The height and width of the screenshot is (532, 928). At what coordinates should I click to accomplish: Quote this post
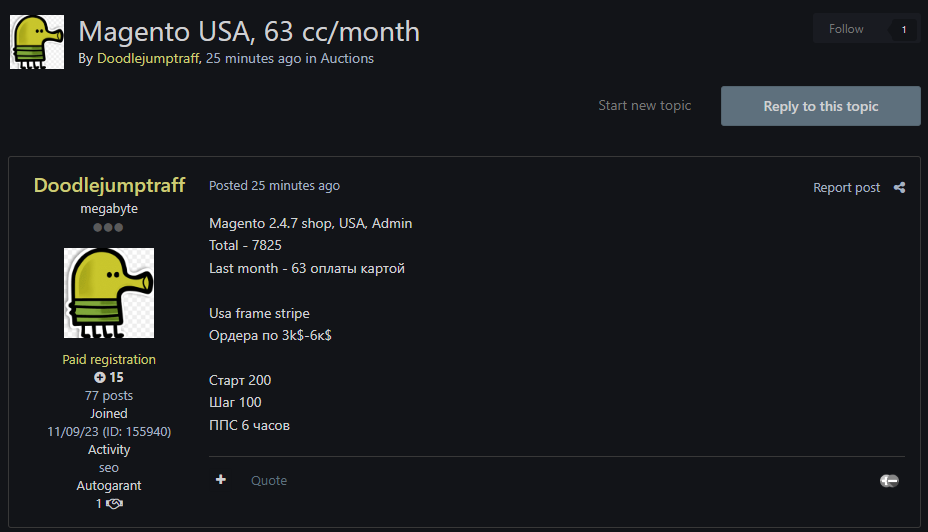pos(269,481)
